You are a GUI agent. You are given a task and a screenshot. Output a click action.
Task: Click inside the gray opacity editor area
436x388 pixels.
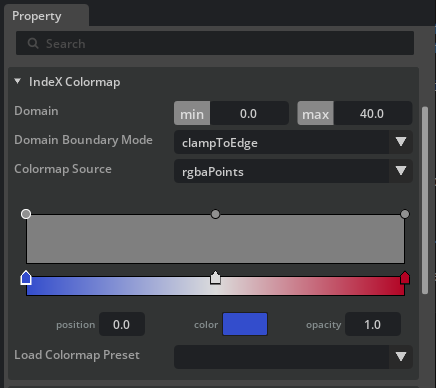point(216,239)
